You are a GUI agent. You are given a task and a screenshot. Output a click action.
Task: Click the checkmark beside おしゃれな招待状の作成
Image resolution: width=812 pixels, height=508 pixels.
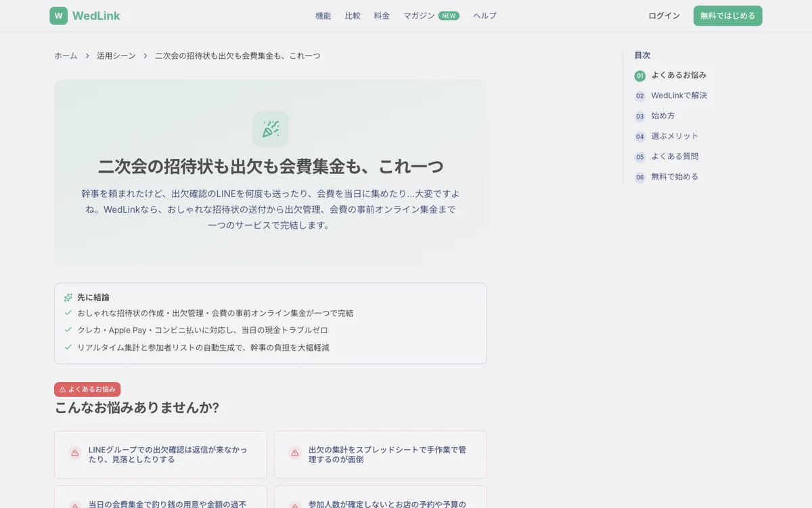[68, 313]
